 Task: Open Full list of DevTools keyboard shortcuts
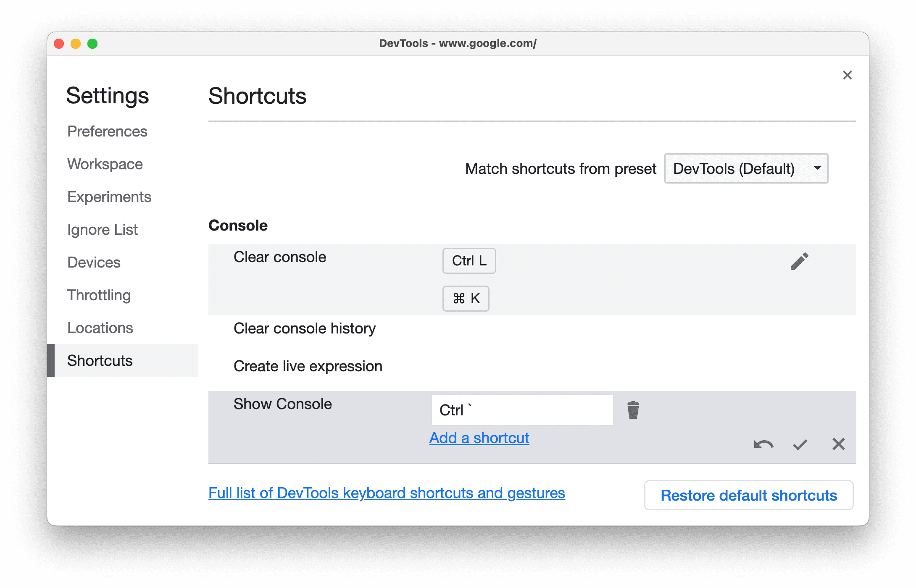tap(387, 494)
